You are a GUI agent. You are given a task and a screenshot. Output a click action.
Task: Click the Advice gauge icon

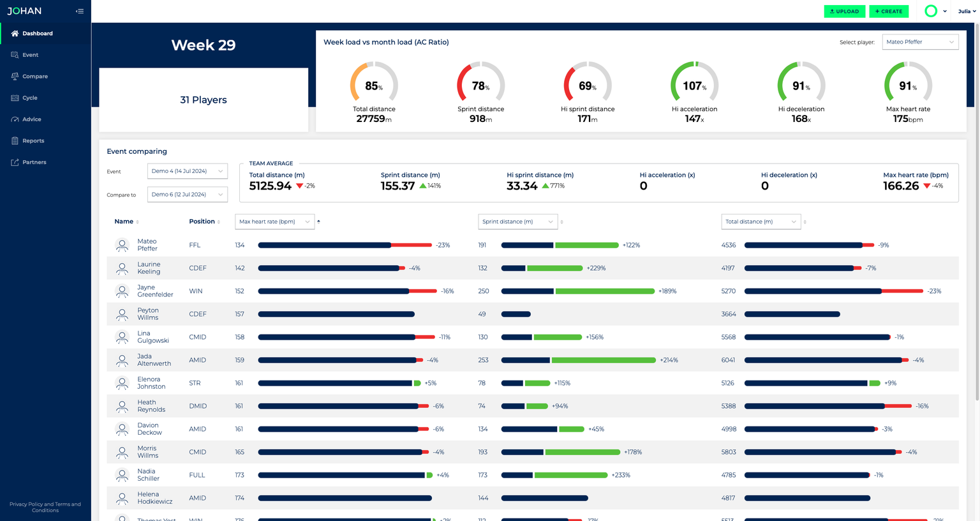coord(15,119)
